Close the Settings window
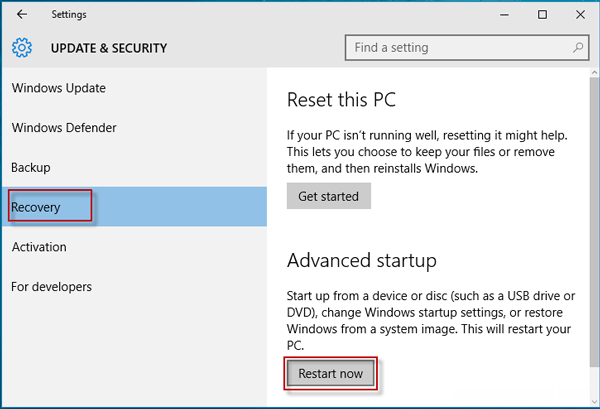 coord(580,15)
